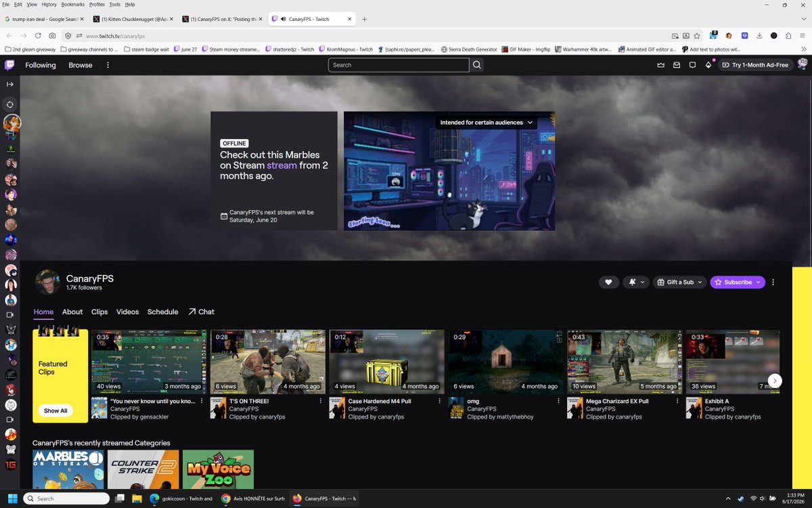Open Counter-Strike 2 category card
The height and width of the screenshot is (508, 812).
(x=143, y=469)
